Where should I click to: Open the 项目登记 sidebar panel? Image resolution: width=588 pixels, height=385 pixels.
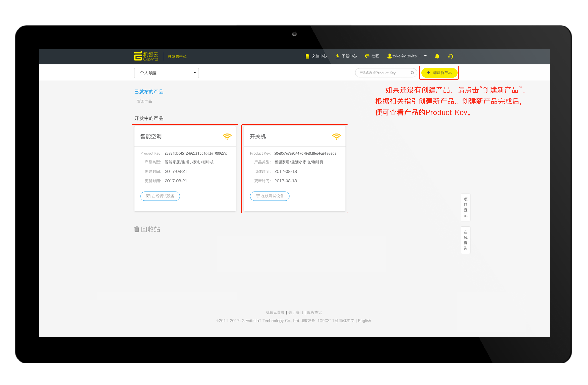(x=465, y=207)
